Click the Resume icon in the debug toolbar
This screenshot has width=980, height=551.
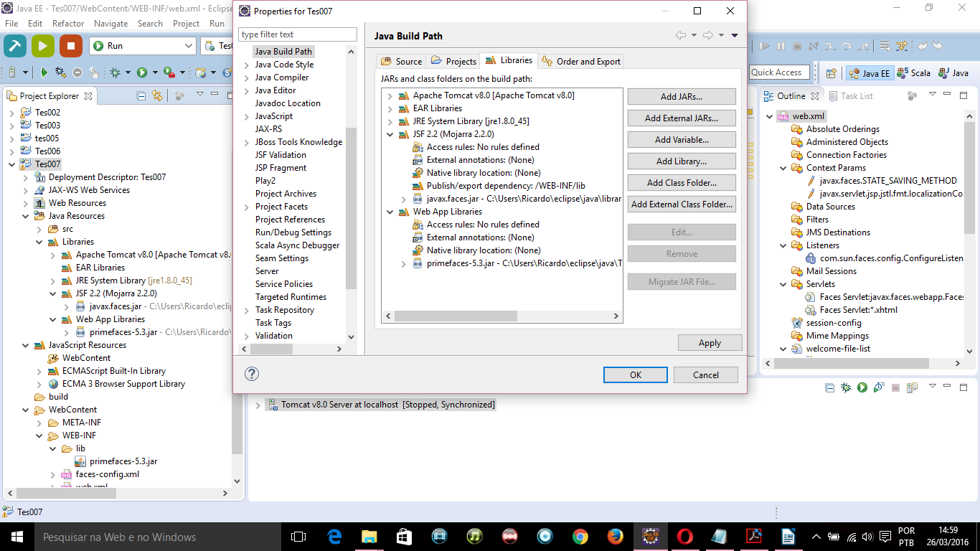765,46
